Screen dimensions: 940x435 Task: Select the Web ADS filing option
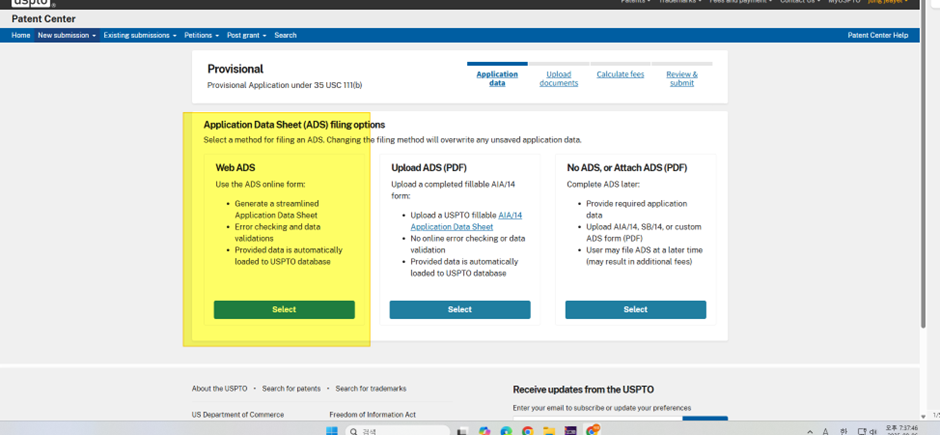click(284, 310)
